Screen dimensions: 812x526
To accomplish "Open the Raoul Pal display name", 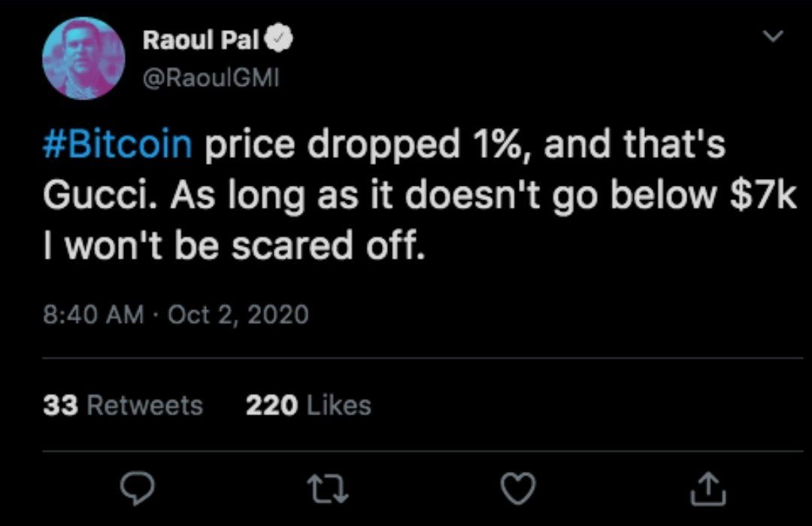I will click(201, 40).
